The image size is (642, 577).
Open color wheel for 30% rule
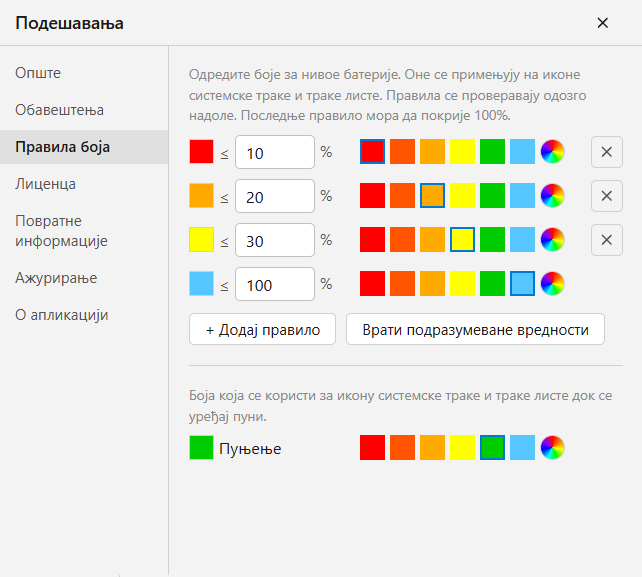(552, 240)
